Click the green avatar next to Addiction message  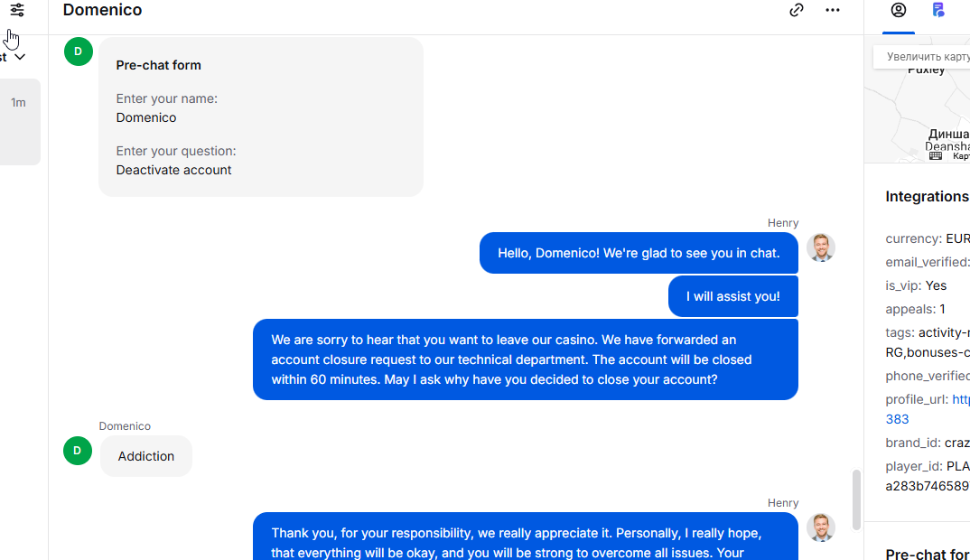(x=78, y=451)
